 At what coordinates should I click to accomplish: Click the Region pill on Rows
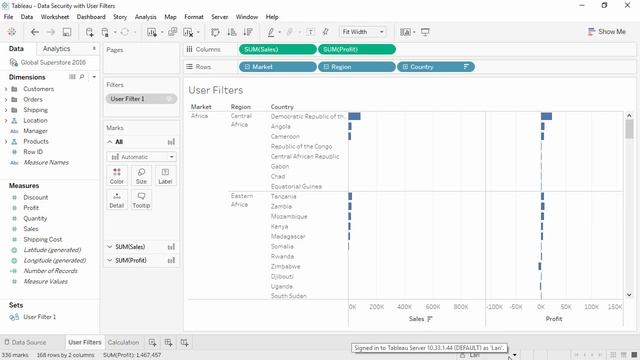[357, 67]
